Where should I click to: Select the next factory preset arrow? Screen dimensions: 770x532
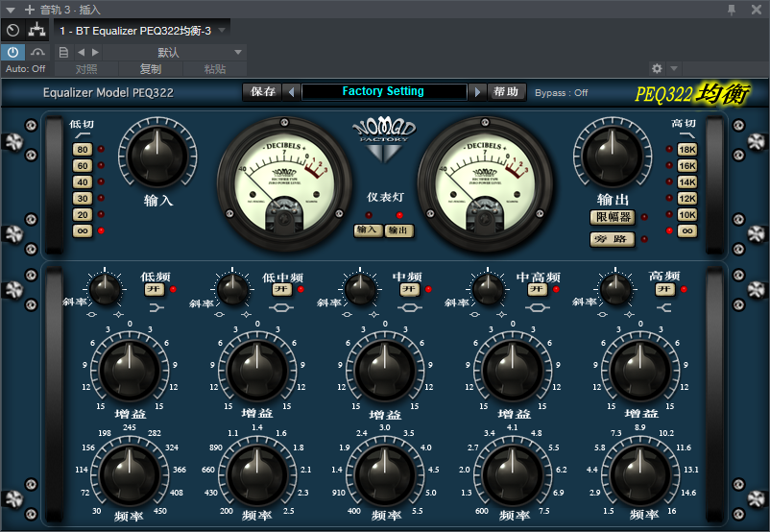tap(477, 92)
